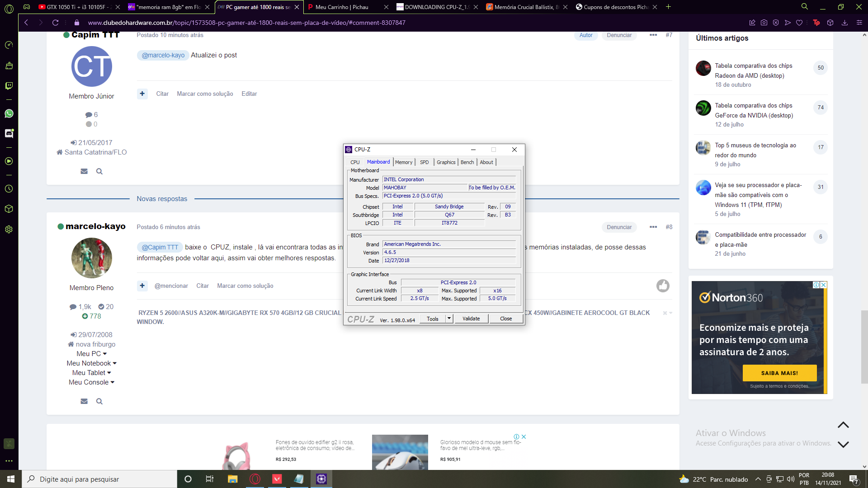
Task: Switch to About tab in CPU-Z
Action: (486, 162)
